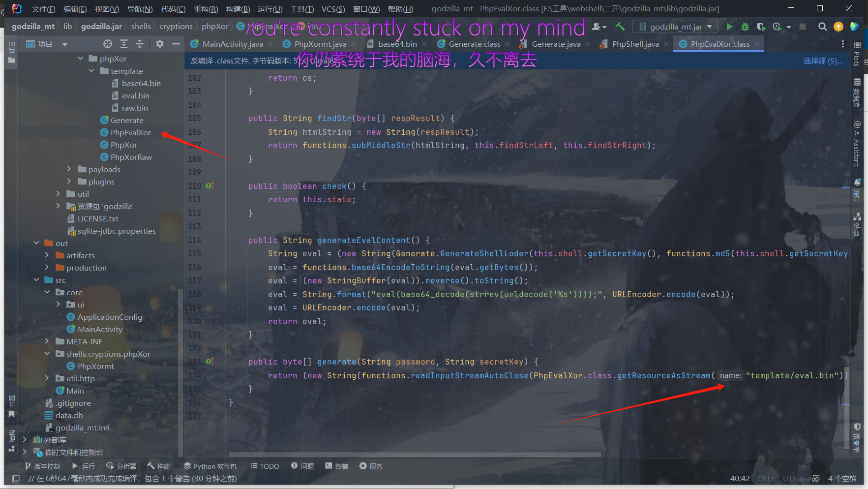Open the Terminal tool window
The image size is (868, 489).
click(337, 466)
